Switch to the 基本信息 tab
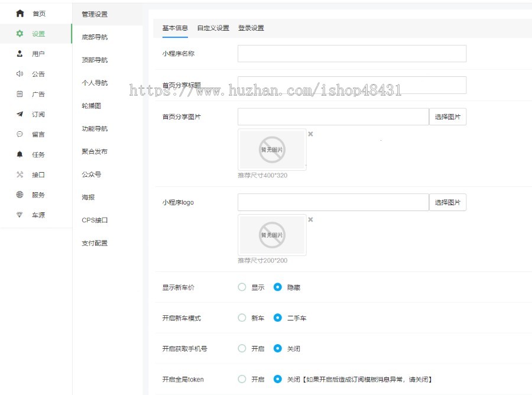Viewport: 532px width, 395px height. pyautogui.click(x=175, y=28)
